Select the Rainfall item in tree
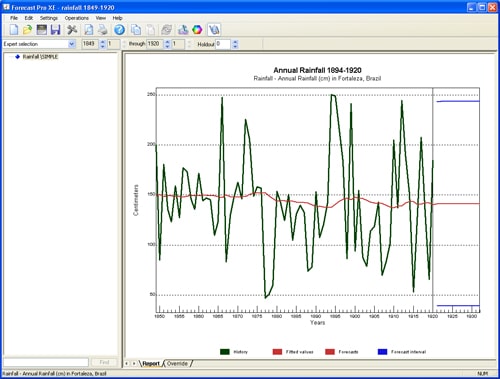 [x=40, y=57]
